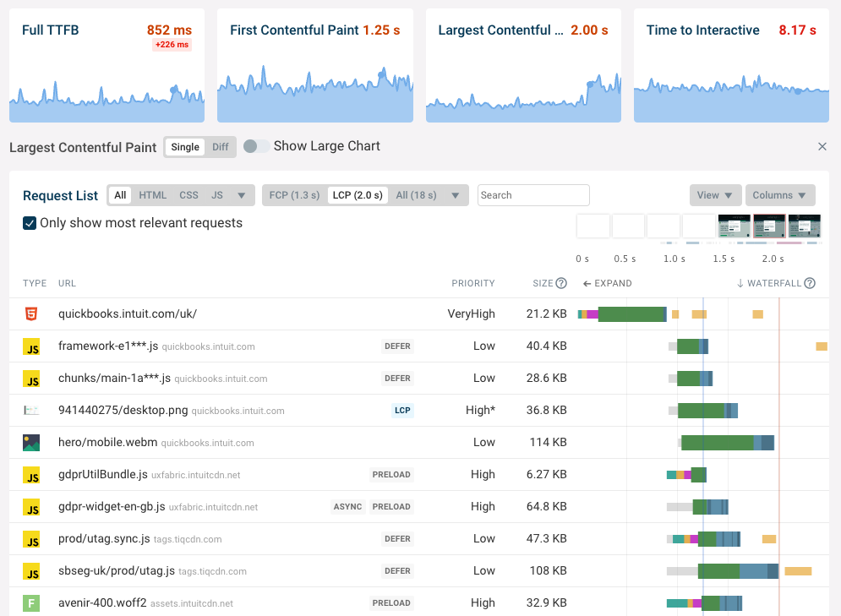Show requests up to FCP (1.3 s)
The height and width of the screenshot is (616, 841).
pos(294,195)
